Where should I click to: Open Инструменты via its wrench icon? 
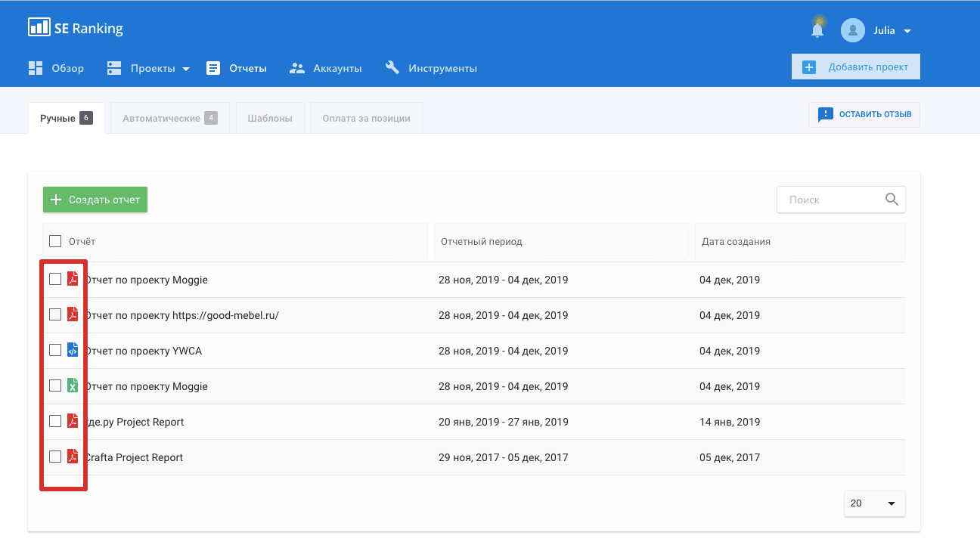tap(392, 68)
